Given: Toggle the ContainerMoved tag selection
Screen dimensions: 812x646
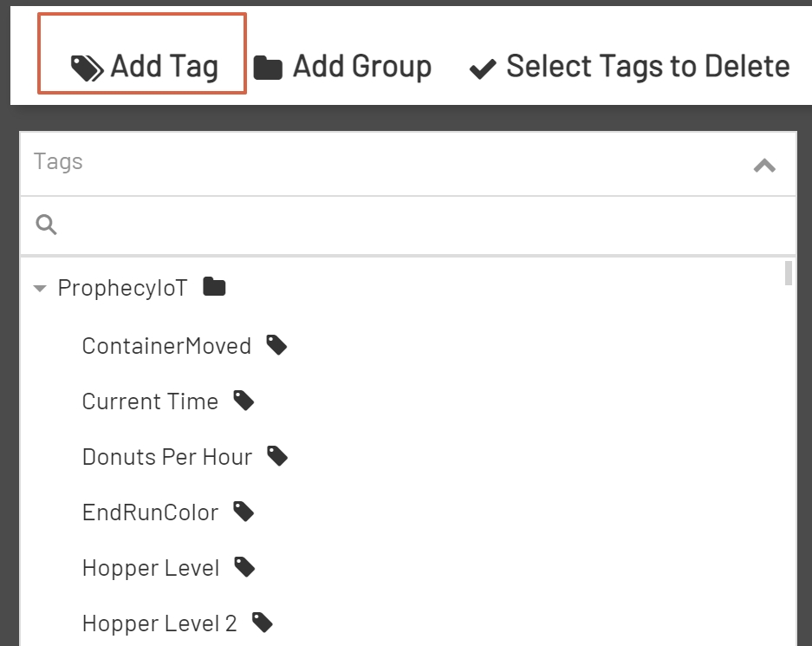Looking at the screenshot, I should click(x=166, y=344).
